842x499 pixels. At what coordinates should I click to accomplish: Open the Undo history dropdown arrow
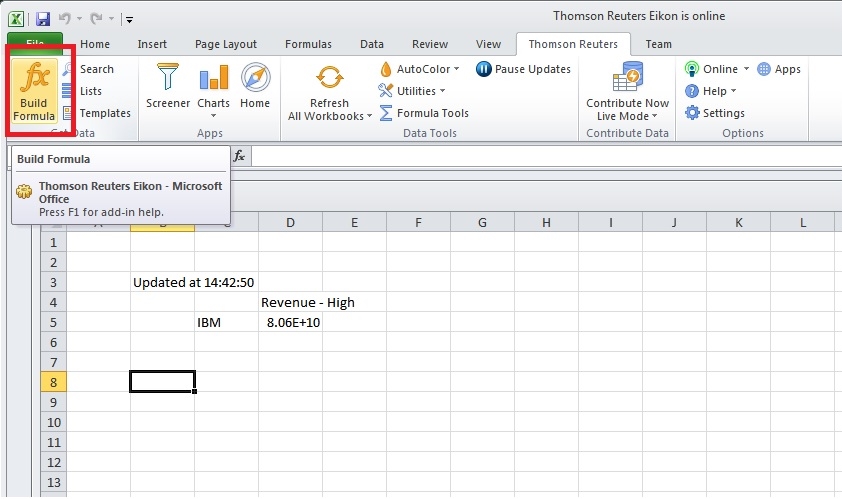(x=79, y=19)
